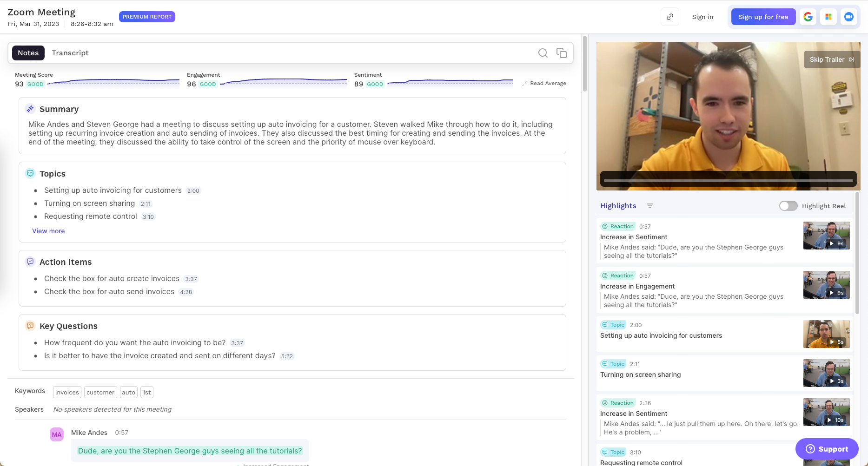Screen dimensions: 868x466
Task: Play the Setting up auto invoicing clip thumbnail
Action: (827, 334)
